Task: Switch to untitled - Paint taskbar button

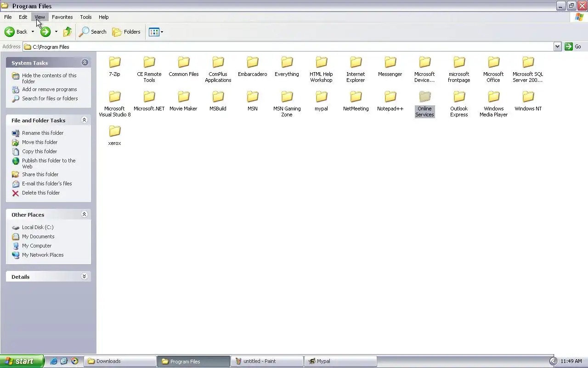Action: (267, 361)
